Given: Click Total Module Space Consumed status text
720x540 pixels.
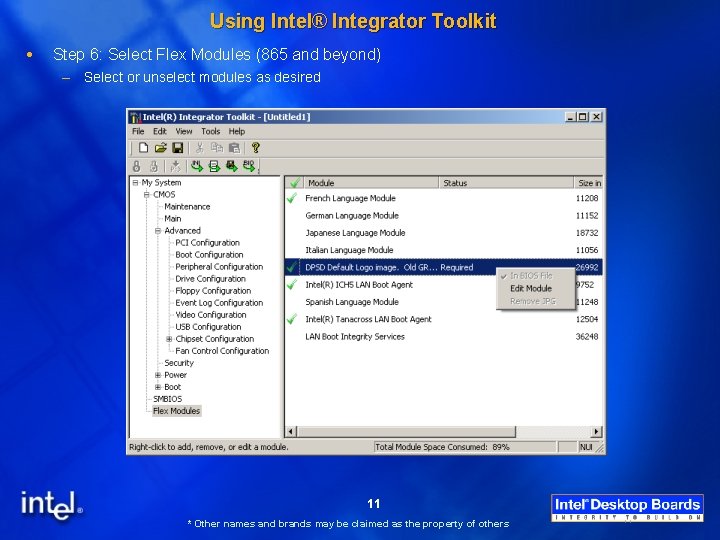Looking at the screenshot, I should (x=442, y=447).
